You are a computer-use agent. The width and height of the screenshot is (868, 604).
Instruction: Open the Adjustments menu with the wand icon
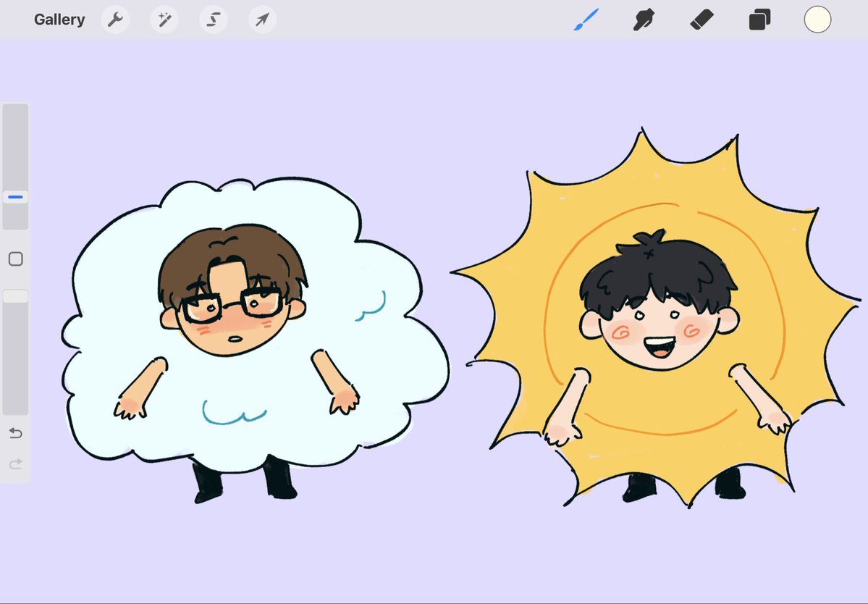[164, 20]
